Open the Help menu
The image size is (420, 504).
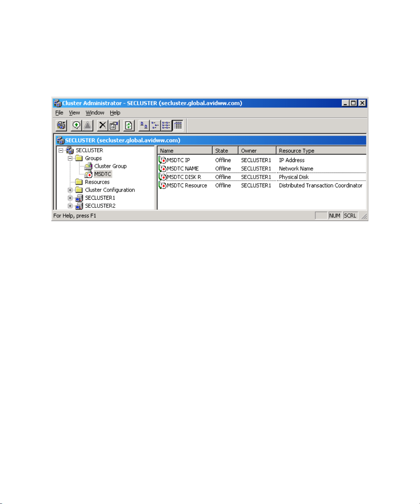click(115, 113)
